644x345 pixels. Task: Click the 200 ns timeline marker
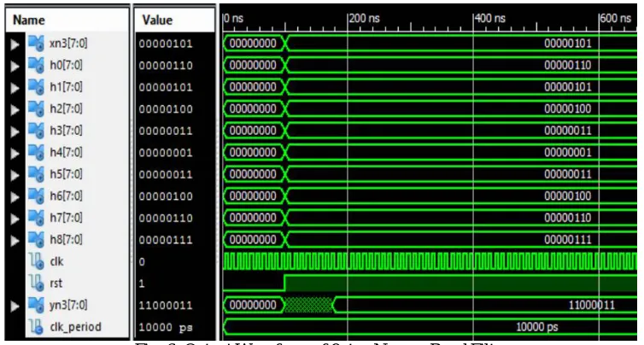[x=365, y=19]
